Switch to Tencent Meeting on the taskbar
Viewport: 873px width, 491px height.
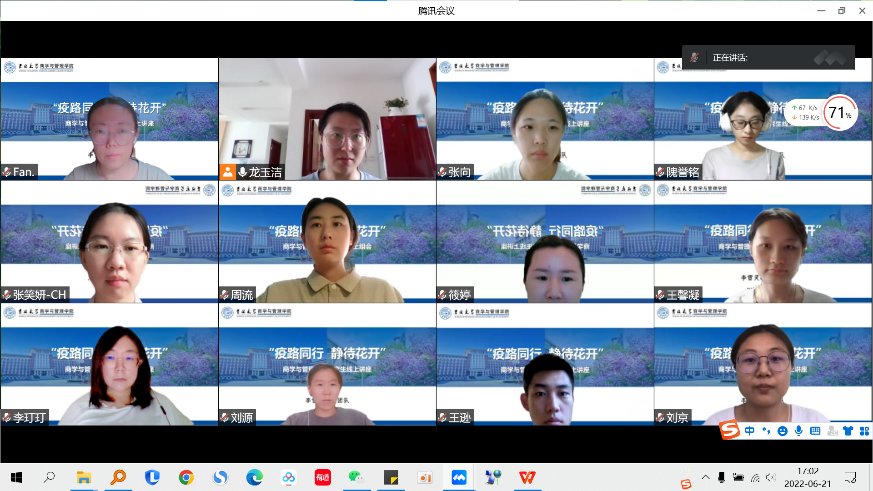pos(459,477)
